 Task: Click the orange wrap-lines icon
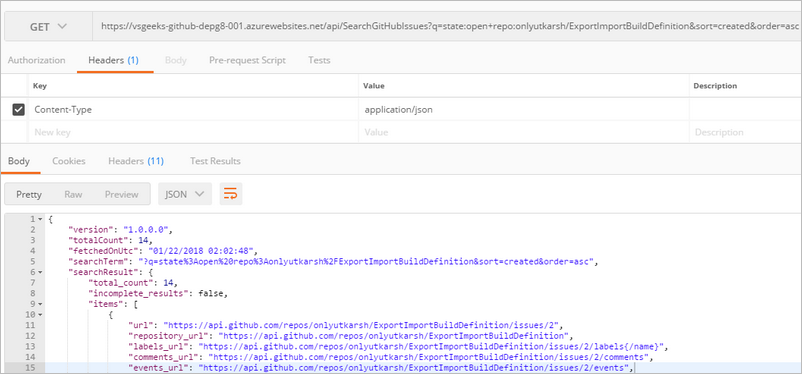point(231,194)
